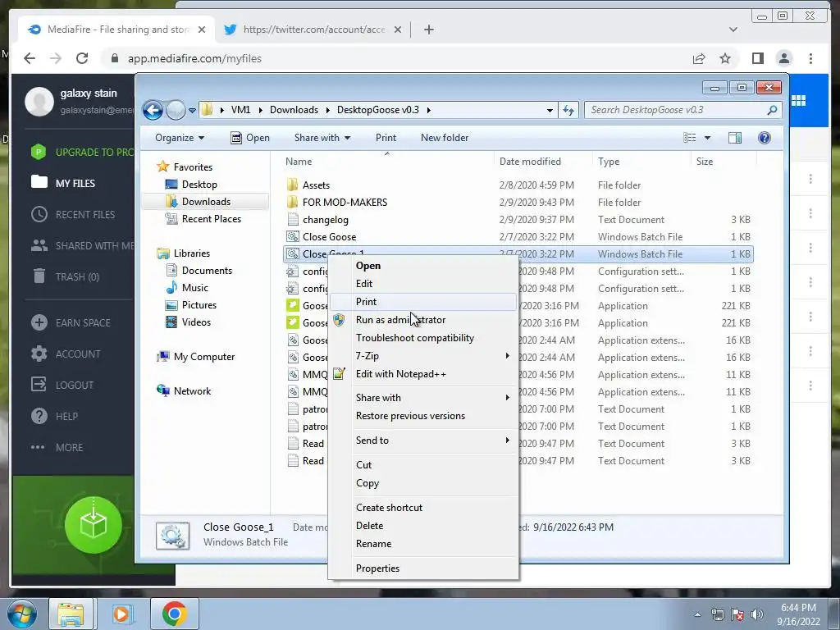Click the Explorer forward arrow button
This screenshot has width=840, height=630.
point(176,111)
